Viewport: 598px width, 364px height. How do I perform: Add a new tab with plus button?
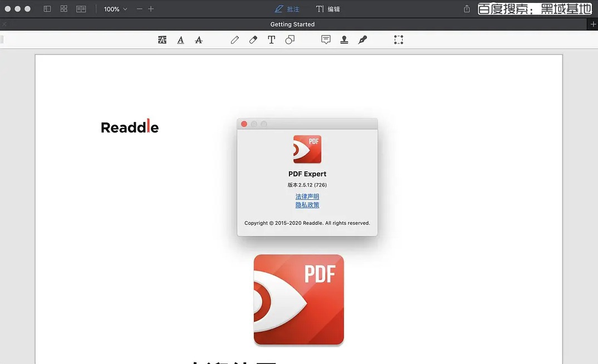click(592, 24)
